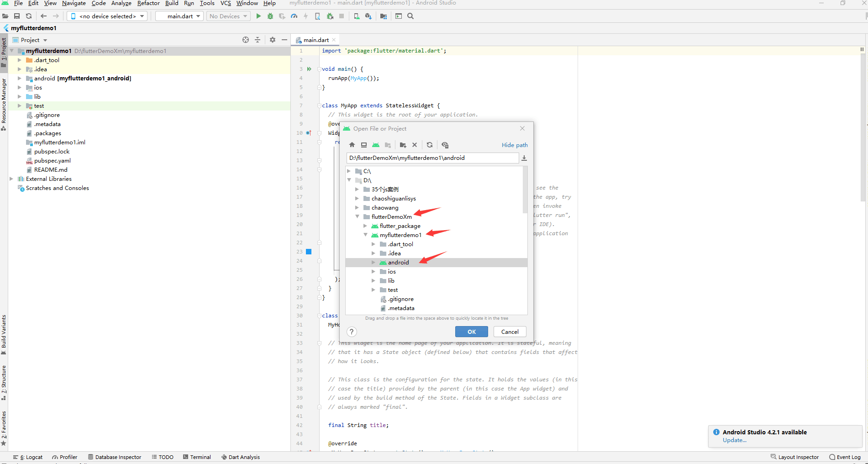Viewport: 868px width, 464px height.
Task: Click the Back navigation arrow
Action: (x=44, y=16)
